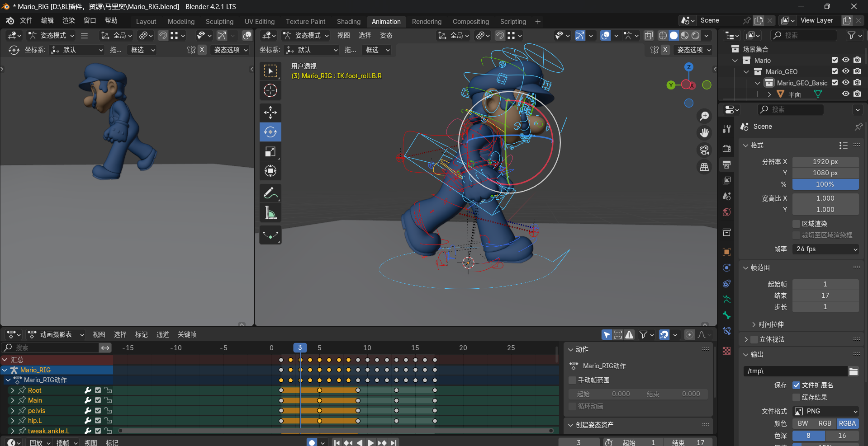Switch to the Layout workspace tab
Screen dimensions: 868x446
pyautogui.click(x=146, y=21)
